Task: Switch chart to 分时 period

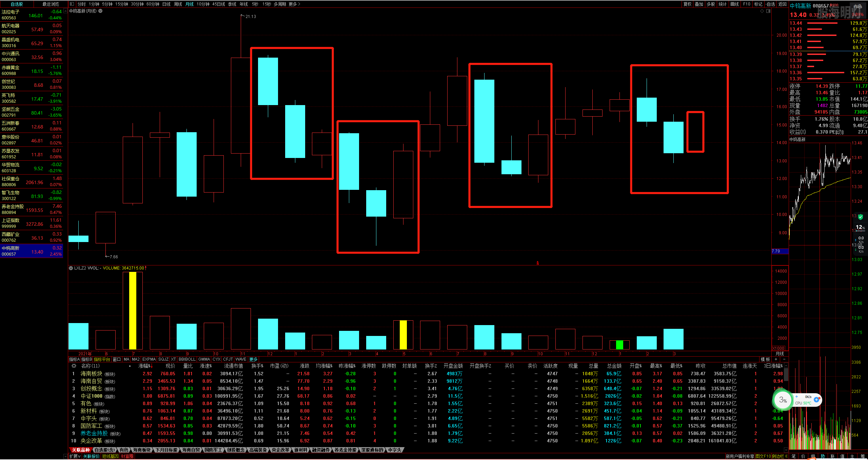Action: pyautogui.click(x=82, y=4)
